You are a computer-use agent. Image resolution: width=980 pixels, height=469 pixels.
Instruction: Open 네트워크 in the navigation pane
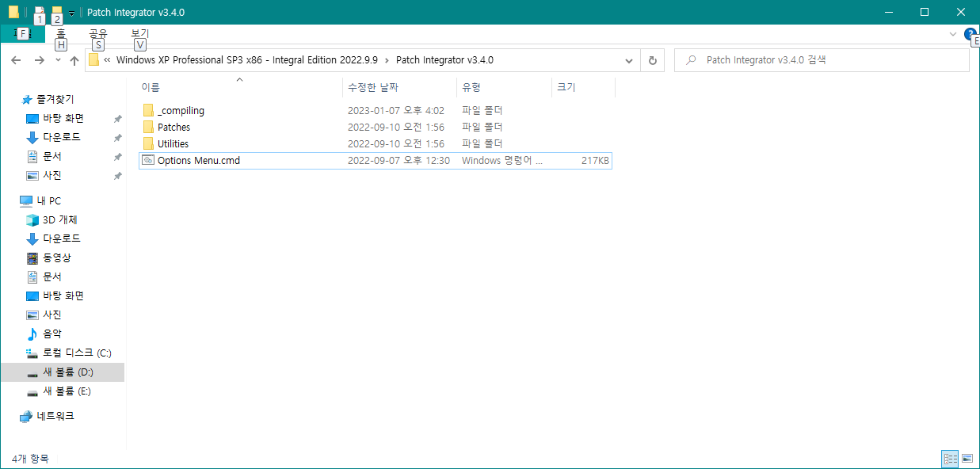(x=55, y=416)
